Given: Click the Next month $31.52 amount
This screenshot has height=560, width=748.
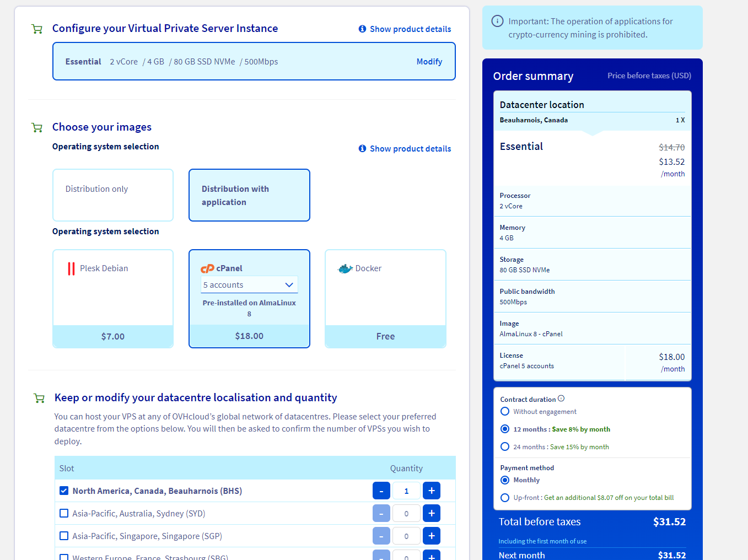Looking at the screenshot, I should 671,555.
